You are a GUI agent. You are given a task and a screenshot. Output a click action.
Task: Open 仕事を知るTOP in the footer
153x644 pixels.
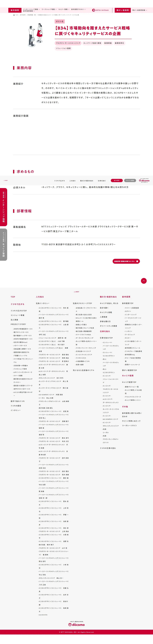tap(106, 338)
